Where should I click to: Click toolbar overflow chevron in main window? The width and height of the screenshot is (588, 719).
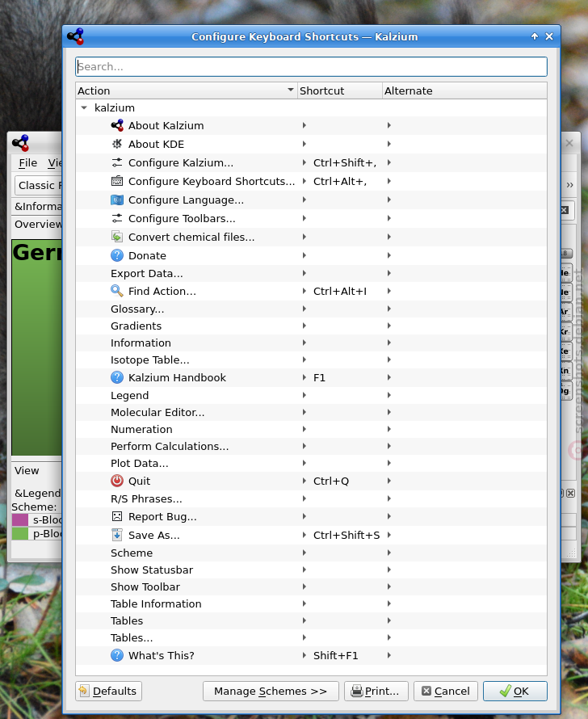pyautogui.click(x=569, y=185)
